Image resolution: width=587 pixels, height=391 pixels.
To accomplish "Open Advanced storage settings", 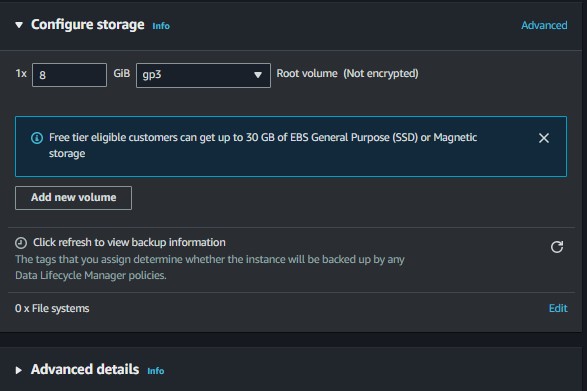I will coord(544,25).
